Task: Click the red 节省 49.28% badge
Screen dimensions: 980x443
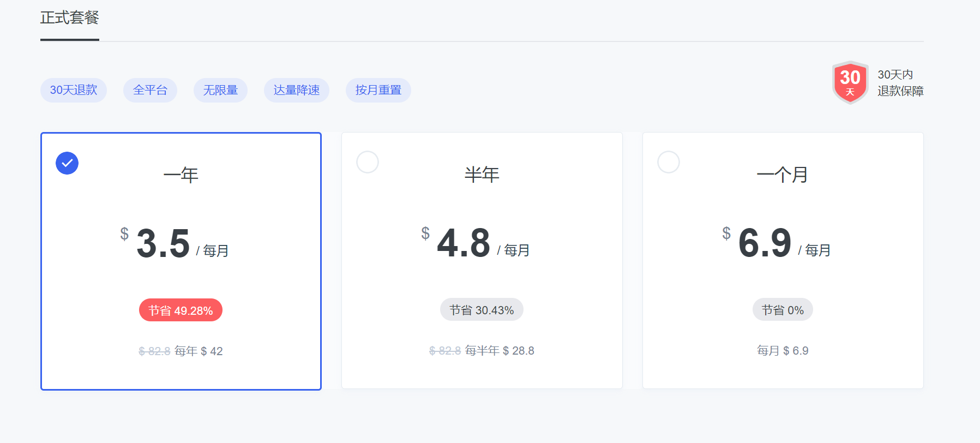Action: [181, 310]
